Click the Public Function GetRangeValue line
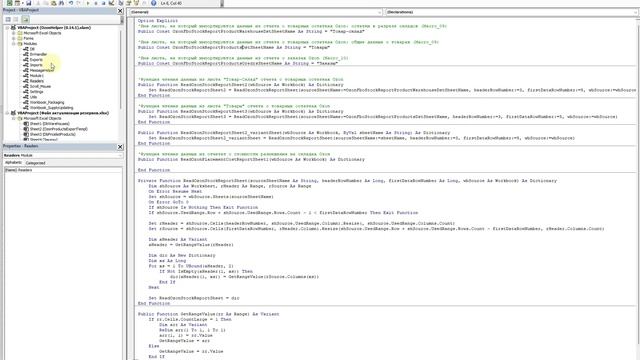The image size is (640, 360). (209, 314)
